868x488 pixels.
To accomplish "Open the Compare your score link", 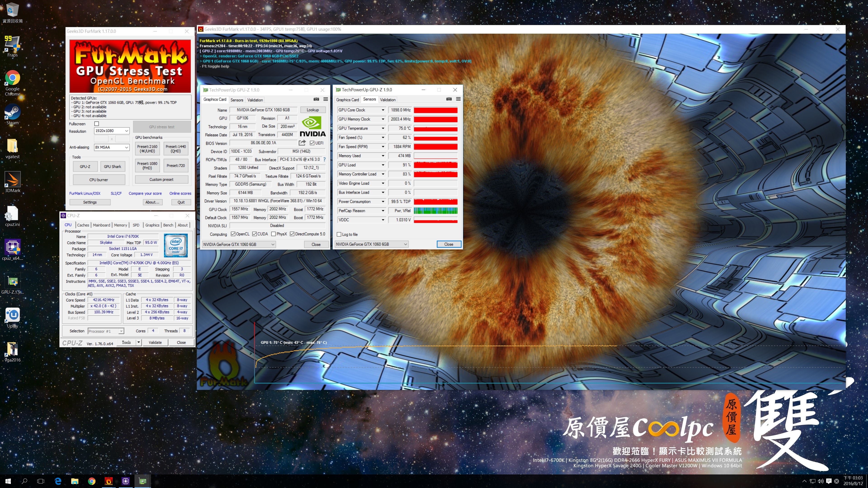I will click(x=145, y=193).
